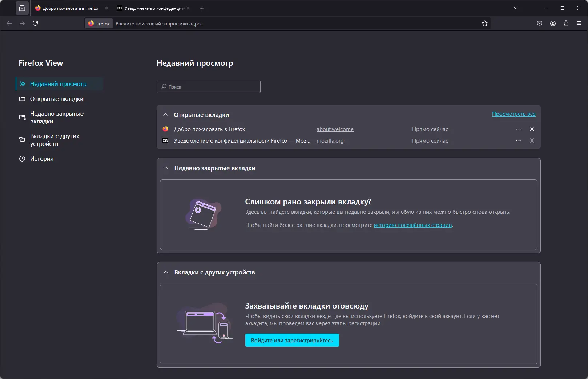Open the application hamburger menu
The image size is (588, 379).
tap(579, 23)
